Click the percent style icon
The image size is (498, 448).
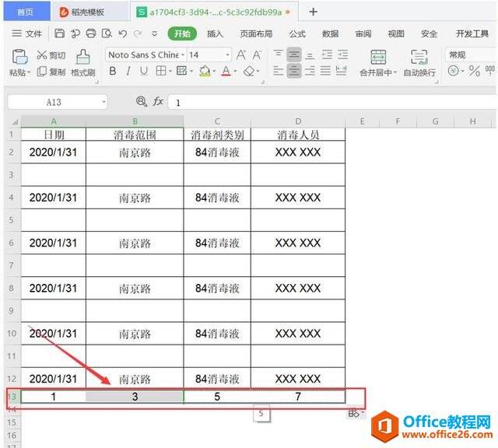[474, 71]
